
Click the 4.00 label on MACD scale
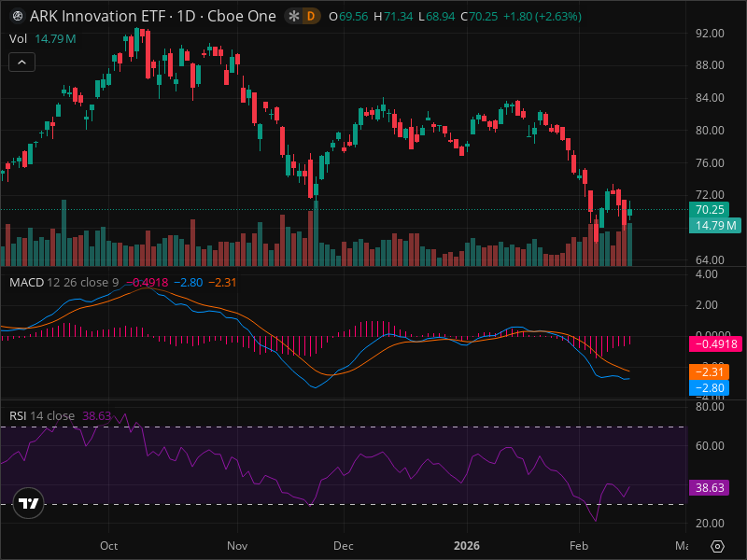coord(707,273)
